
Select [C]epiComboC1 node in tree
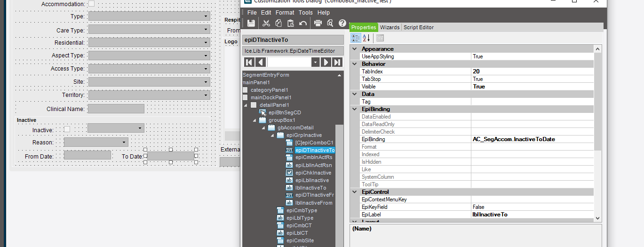point(314,143)
